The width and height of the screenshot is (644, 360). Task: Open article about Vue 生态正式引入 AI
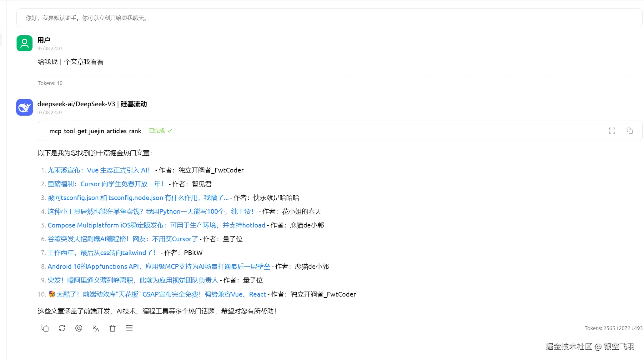coord(99,170)
